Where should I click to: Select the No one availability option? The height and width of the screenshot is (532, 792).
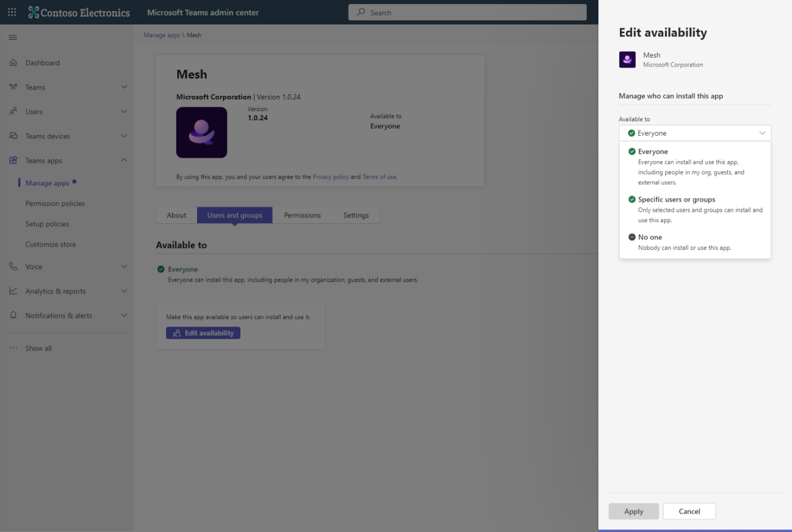pos(650,237)
